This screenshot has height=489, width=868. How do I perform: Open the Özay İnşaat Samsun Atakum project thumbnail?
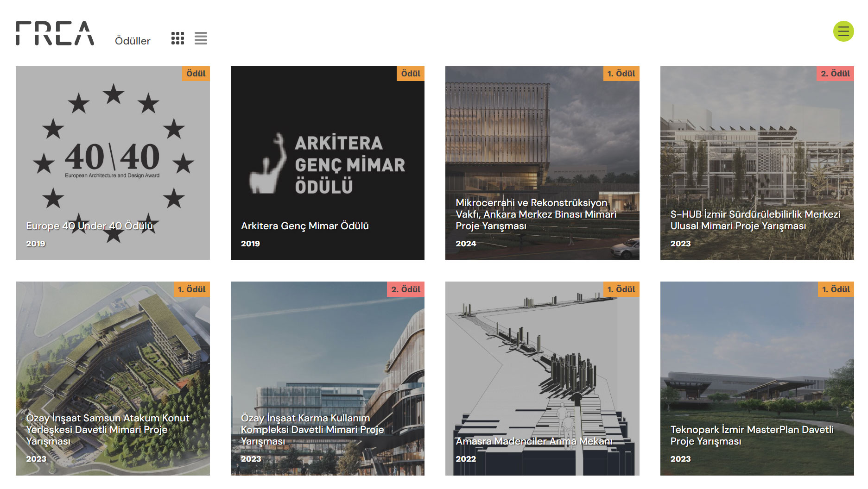point(112,361)
